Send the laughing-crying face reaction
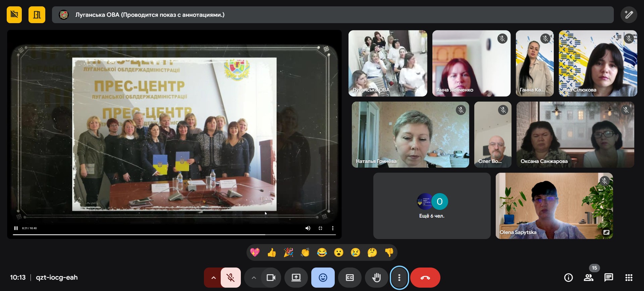 click(x=322, y=252)
